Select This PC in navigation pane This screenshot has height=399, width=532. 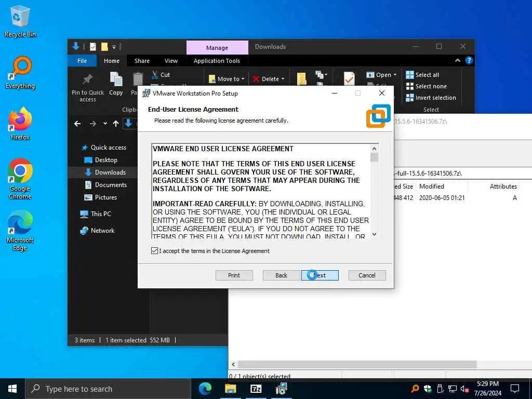pos(96,214)
